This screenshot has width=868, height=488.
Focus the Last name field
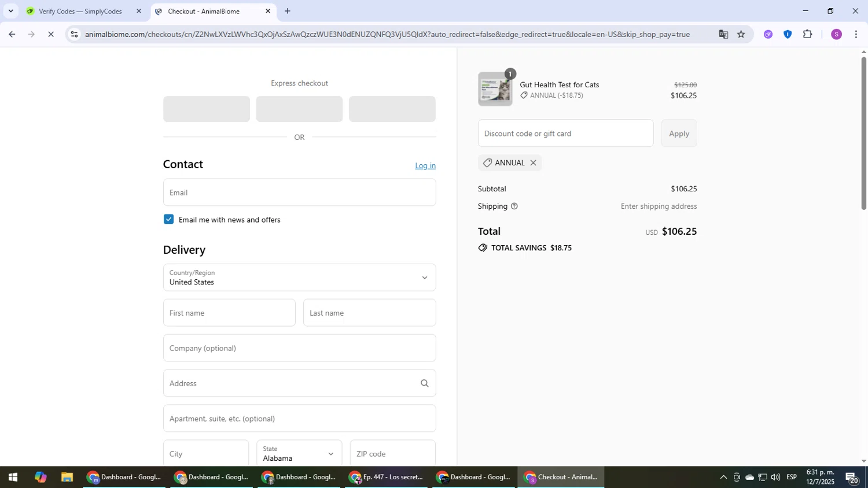[x=369, y=313]
